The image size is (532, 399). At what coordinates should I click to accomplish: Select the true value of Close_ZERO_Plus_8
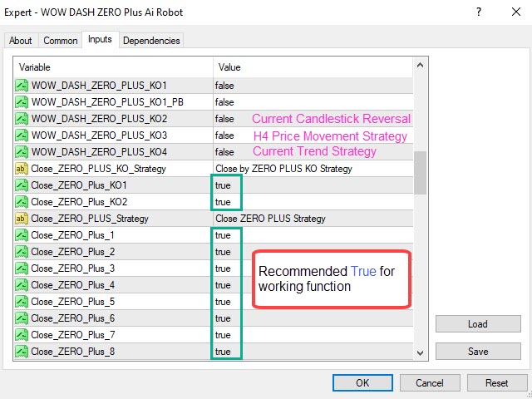[x=223, y=352]
